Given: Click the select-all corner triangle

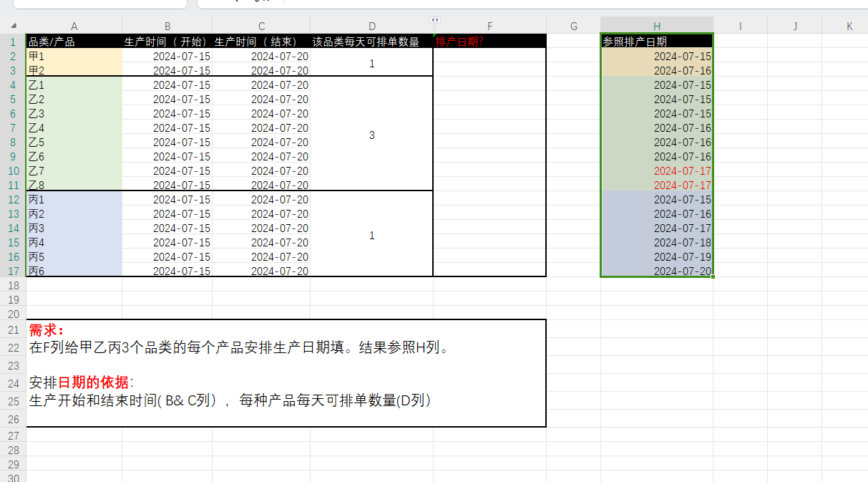Looking at the screenshot, I should click(x=14, y=26).
